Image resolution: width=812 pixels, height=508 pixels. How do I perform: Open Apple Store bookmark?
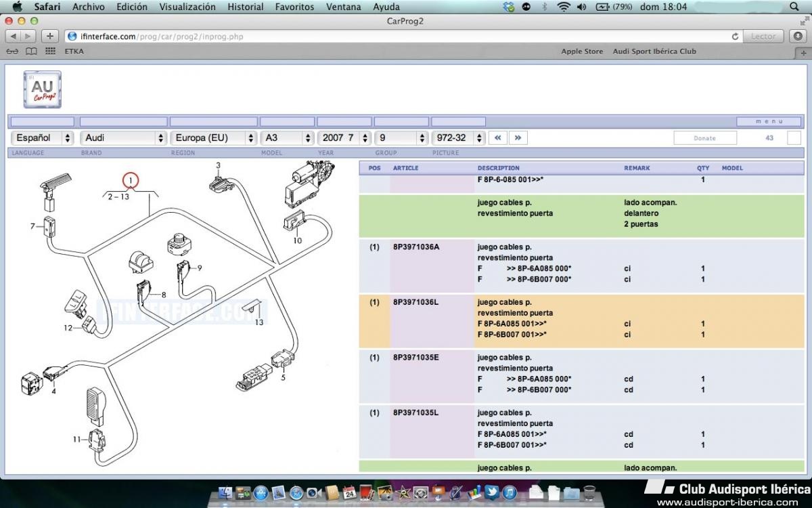tap(582, 51)
